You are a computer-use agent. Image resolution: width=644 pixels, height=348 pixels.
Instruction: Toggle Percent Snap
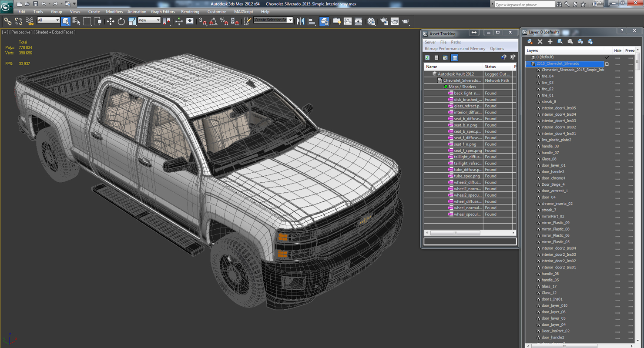point(224,21)
